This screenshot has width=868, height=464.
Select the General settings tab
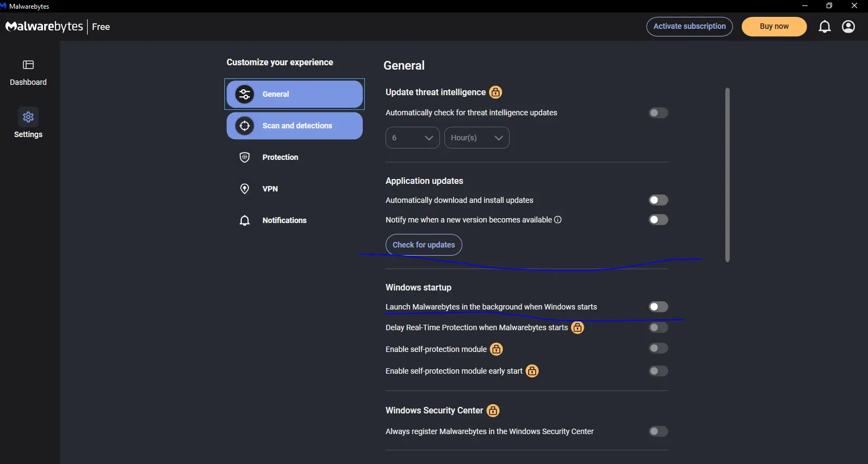click(295, 94)
